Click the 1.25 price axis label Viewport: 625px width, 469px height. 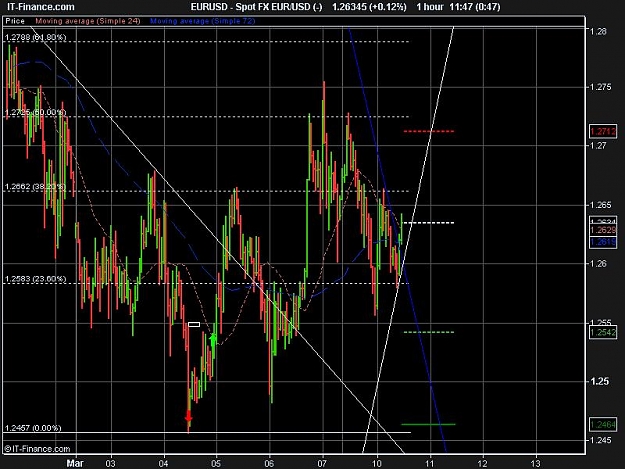[598, 381]
